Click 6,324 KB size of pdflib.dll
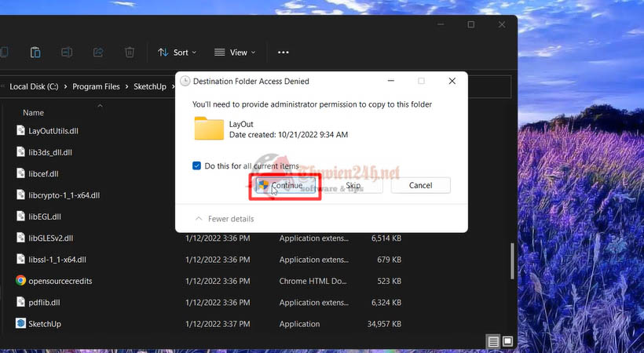The image size is (644, 353). (386, 303)
